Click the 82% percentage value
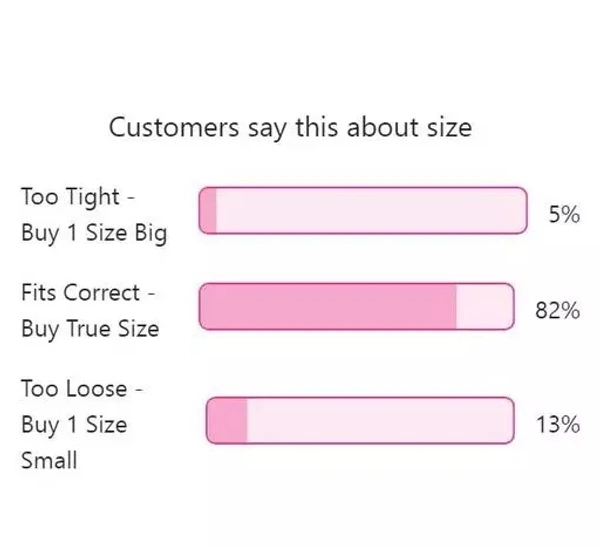Image resolution: width=600 pixels, height=546 pixels. click(558, 310)
